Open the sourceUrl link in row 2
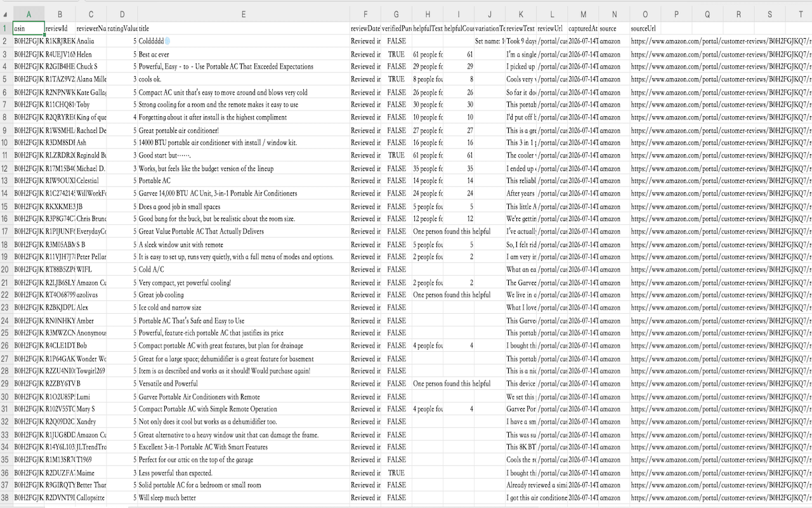The image size is (812, 508). coord(721,41)
